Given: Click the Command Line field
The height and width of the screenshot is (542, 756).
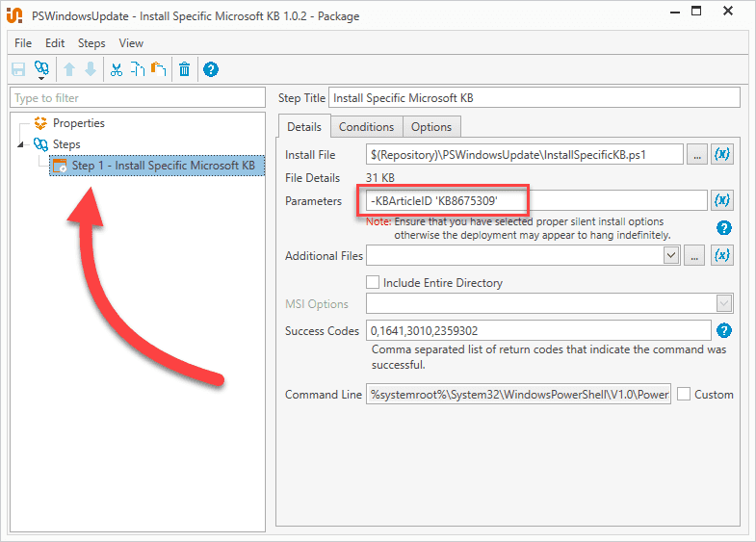Looking at the screenshot, I should pyautogui.click(x=518, y=394).
